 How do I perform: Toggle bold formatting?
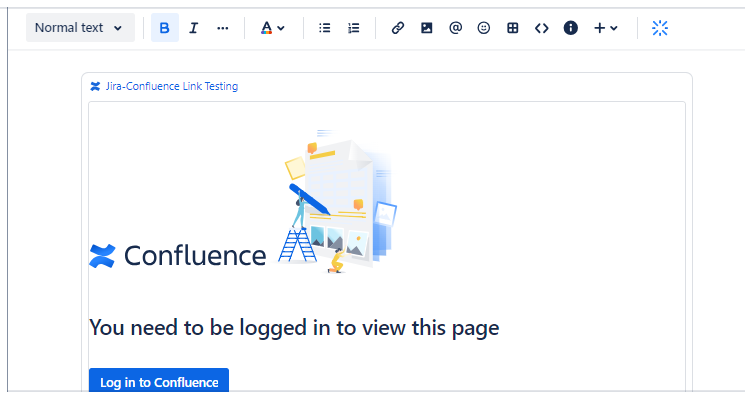tap(164, 28)
